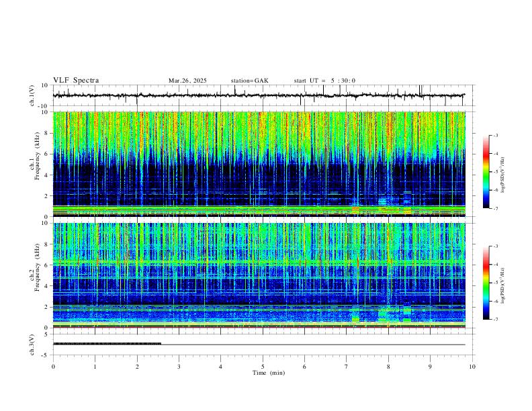Click the "-5" label on the ch.1 colorbar
532x411 pixels.
point(495,172)
